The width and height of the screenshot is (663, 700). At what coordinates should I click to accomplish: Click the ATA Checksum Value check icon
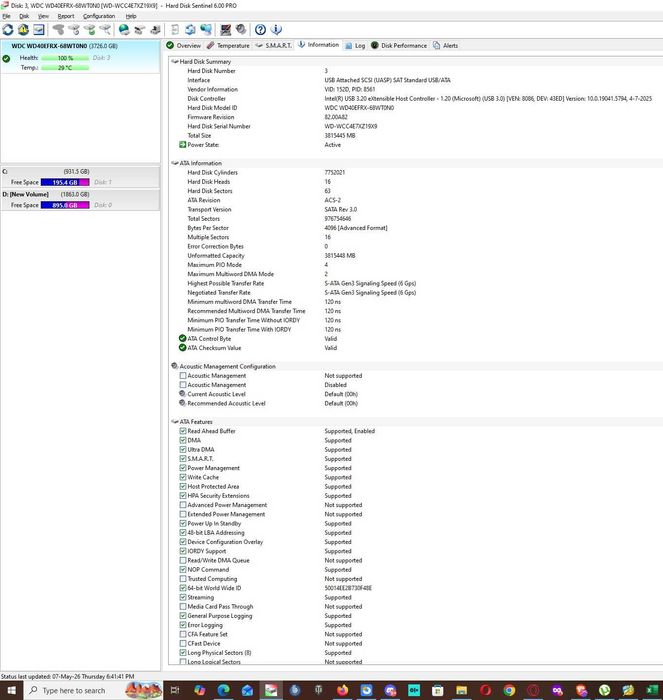pos(182,348)
